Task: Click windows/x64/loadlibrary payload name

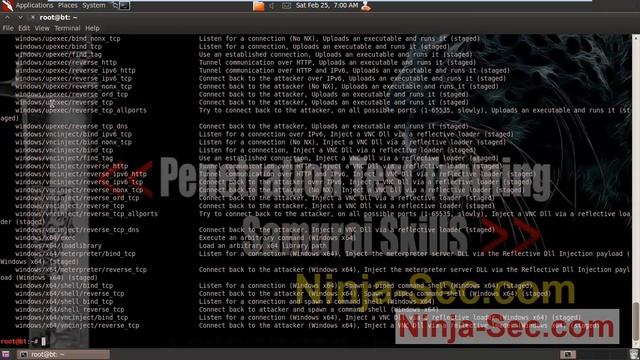Action: point(58,246)
